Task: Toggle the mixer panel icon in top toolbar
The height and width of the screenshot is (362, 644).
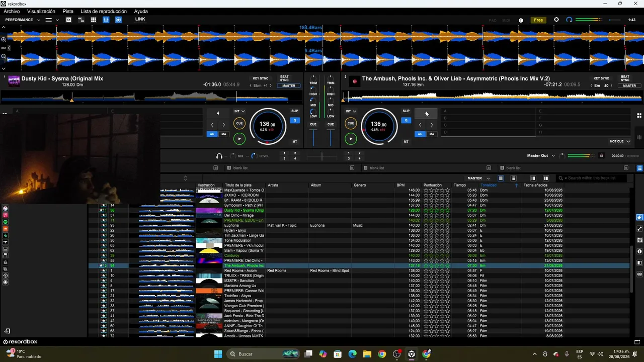Action: 106,20
